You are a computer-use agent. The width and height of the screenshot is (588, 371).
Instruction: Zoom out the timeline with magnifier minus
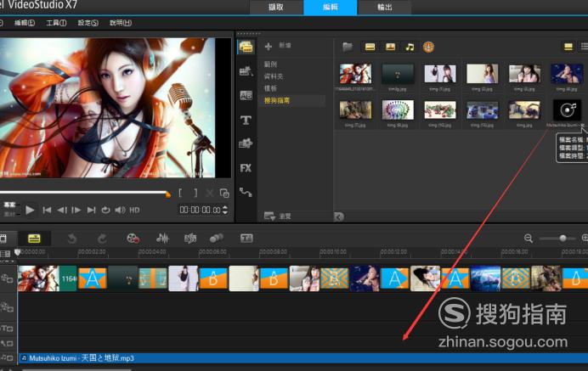(529, 238)
